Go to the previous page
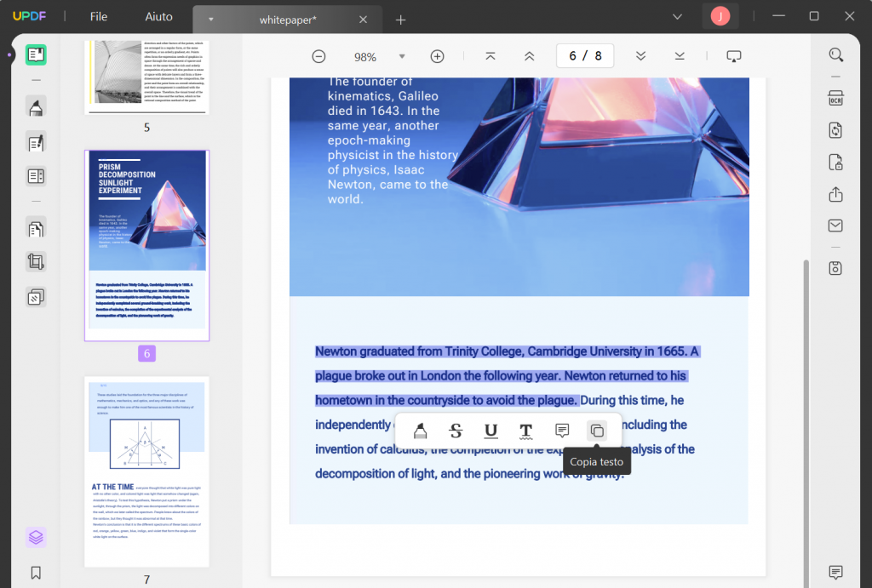 point(530,56)
